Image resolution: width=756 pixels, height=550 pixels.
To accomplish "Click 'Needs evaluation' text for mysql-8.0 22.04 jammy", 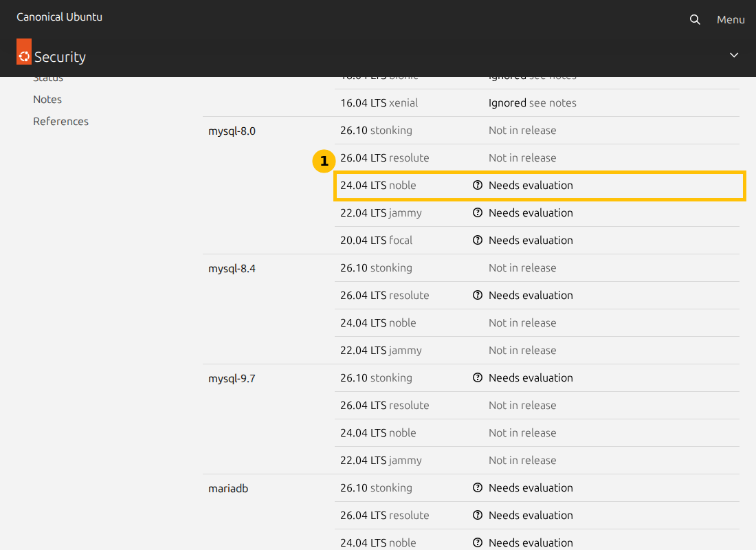I will 531,212.
